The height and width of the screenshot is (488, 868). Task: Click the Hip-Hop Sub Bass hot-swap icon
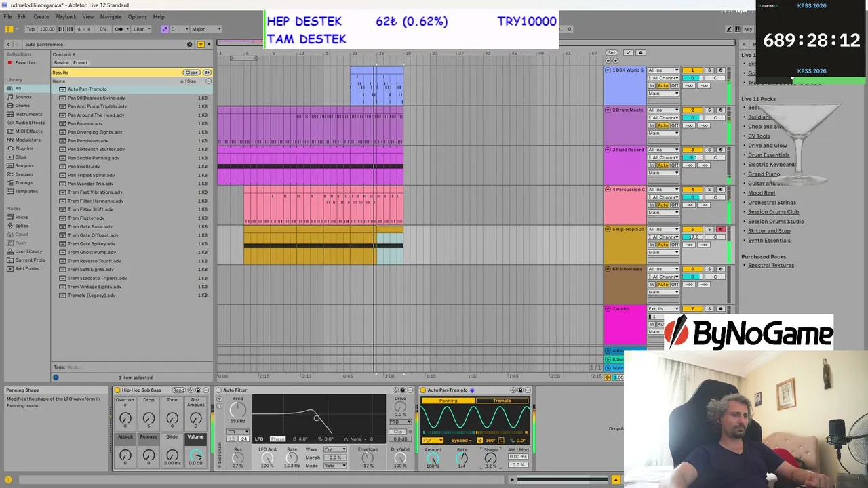(189, 390)
